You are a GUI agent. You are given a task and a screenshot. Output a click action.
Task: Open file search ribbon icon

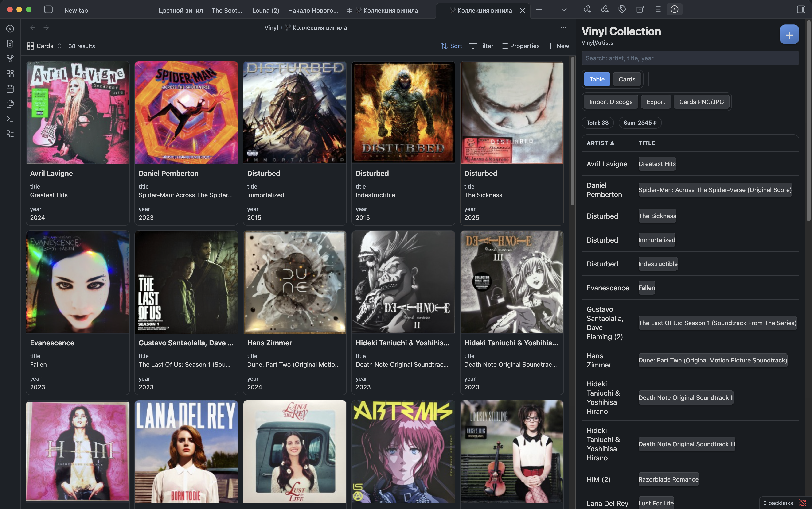click(x=10, y=44)
